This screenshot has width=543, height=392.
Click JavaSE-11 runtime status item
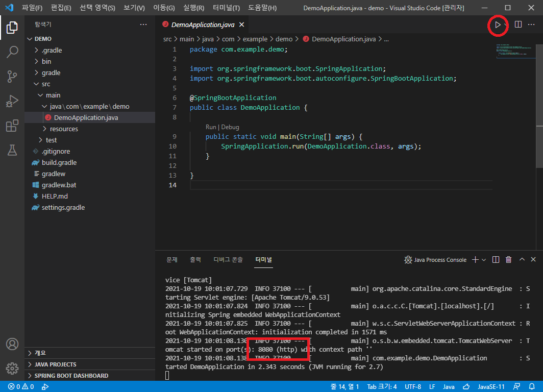click(491, 386)
